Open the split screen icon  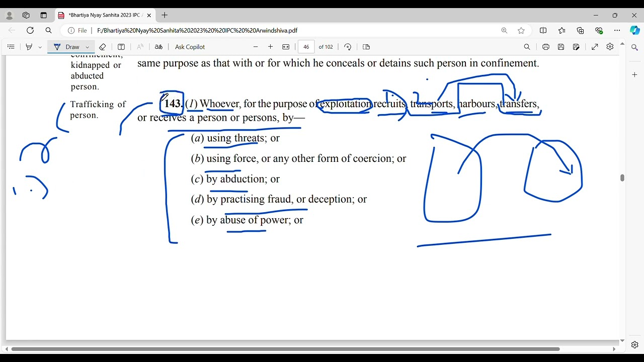[543, 30]
